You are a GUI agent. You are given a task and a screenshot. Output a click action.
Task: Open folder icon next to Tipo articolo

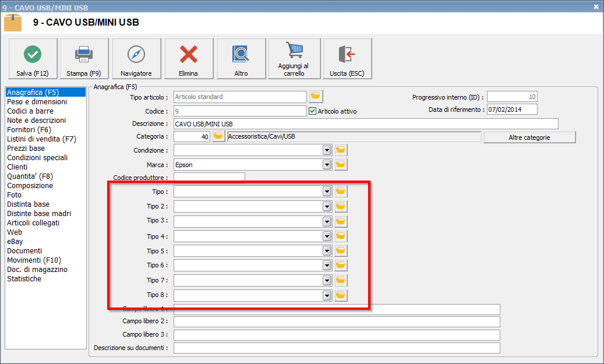(316, 96)
